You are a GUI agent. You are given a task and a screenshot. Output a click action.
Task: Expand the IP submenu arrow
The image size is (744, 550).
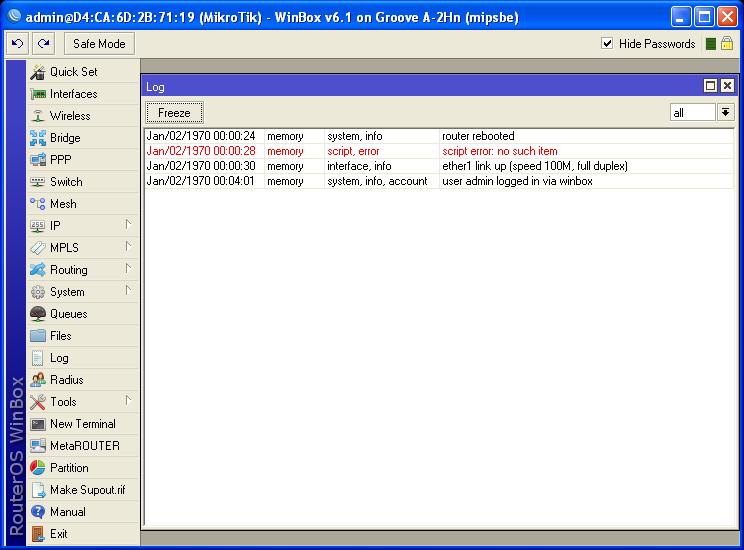(x=128, y=224)
